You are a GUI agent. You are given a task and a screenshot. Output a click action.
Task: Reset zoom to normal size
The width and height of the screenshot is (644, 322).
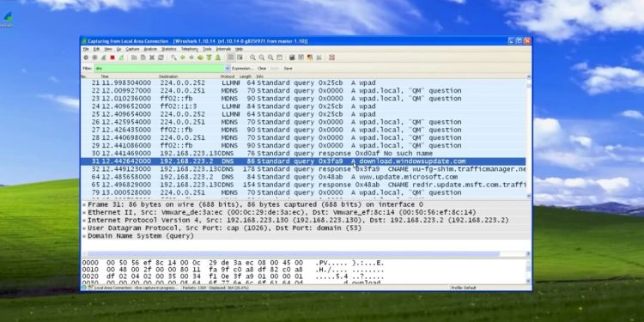[270, 58]
